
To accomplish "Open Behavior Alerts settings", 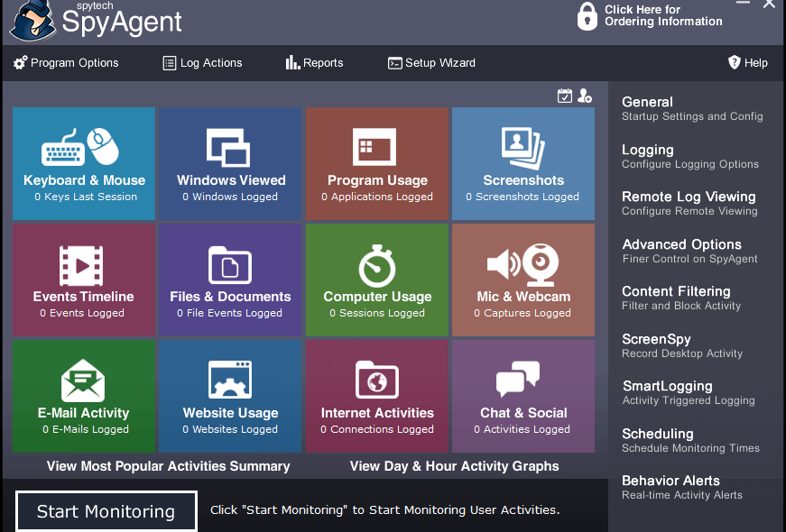I will pos(682,488).
